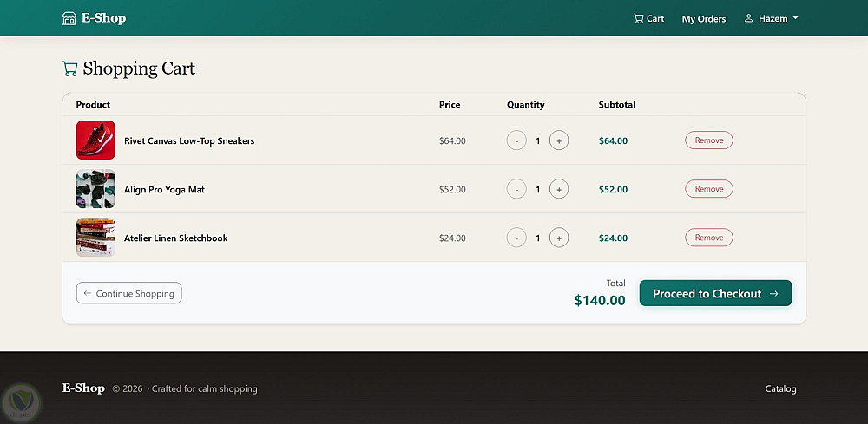Increase quantity of Rivet Canvas sneakers
The image size is (868, 424).
point(559,140)
